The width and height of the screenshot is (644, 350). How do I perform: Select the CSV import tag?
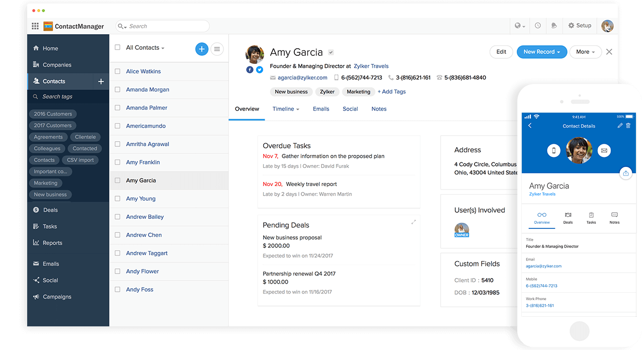tap(80, 160)
